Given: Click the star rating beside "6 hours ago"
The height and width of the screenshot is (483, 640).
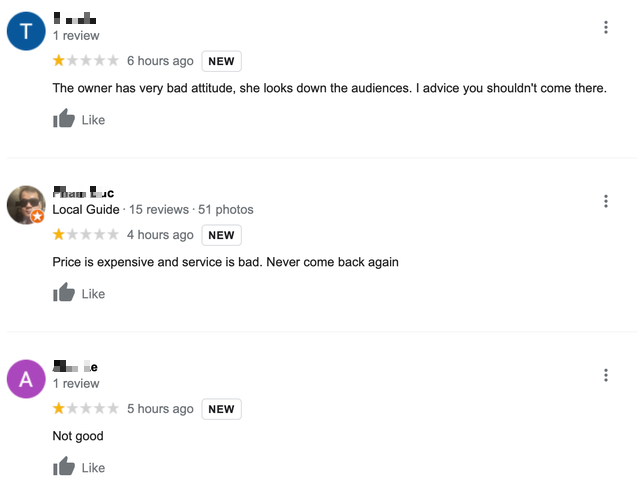Looking at the screenshot, I should click(x=86, y=61).
